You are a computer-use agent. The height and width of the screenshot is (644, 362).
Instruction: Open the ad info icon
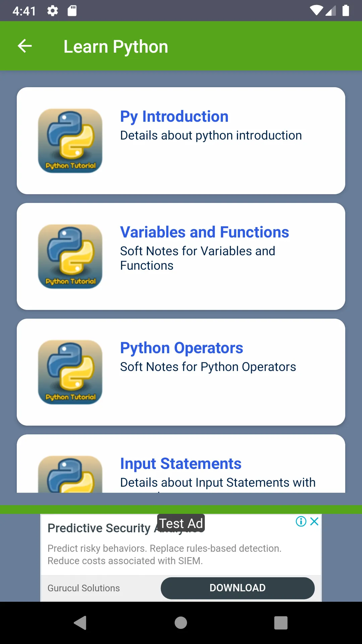[301, 521]
